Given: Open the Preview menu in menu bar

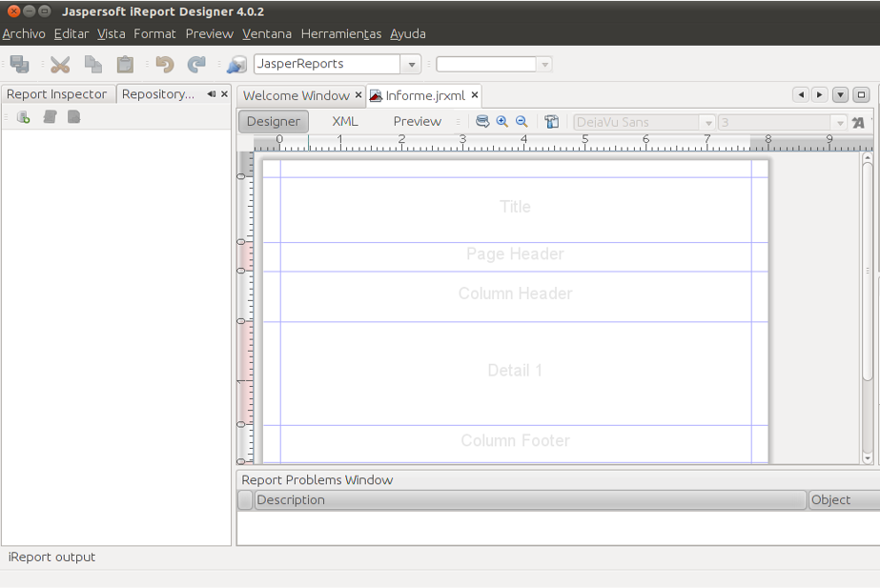Looking at the screenshot, I should tap(210, 33).
